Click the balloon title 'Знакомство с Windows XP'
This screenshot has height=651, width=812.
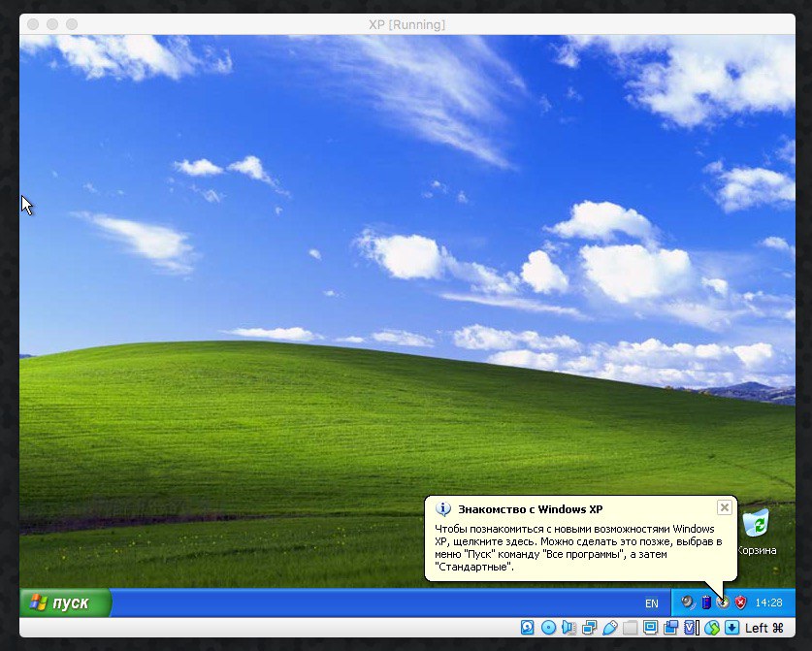(x=531, y=509)
